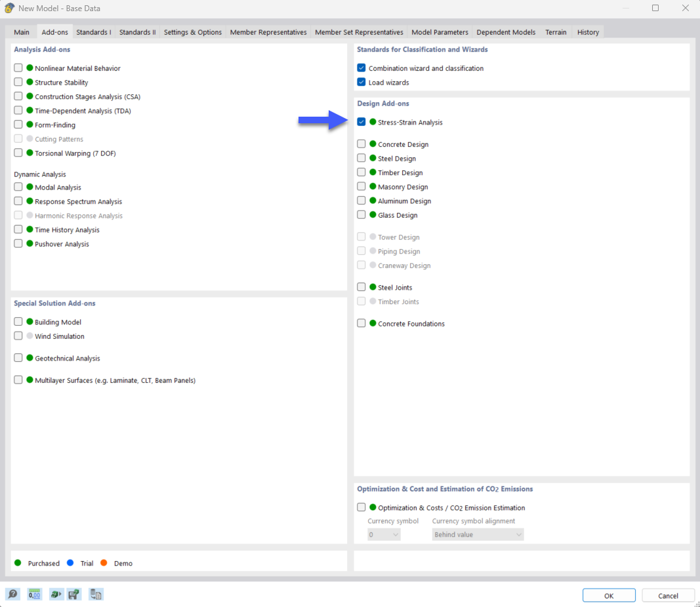Open the History tab

(587, 31)
